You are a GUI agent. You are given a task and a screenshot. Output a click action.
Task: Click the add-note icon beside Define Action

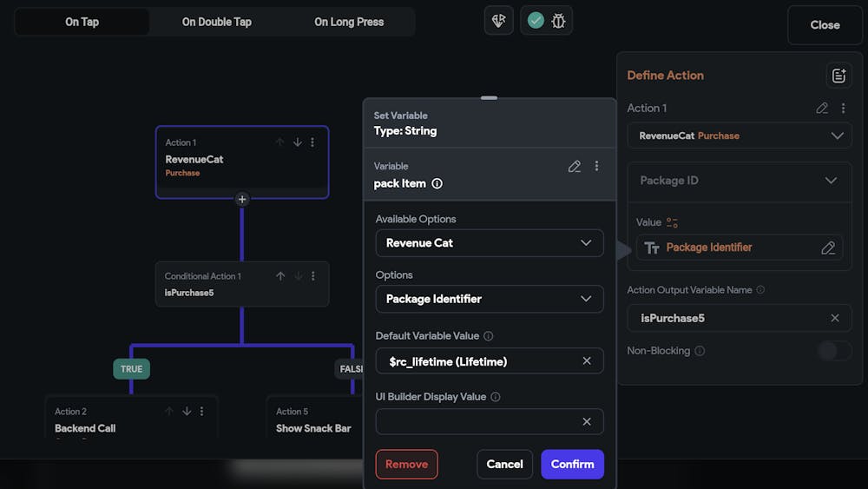coord(838,76)
